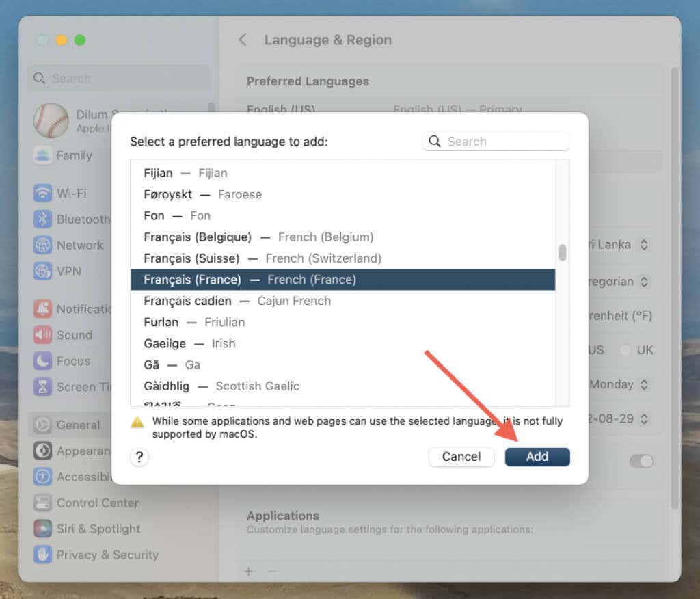
Task: Open the Sri Lanka region dropdown
Action: click(643, 244)
